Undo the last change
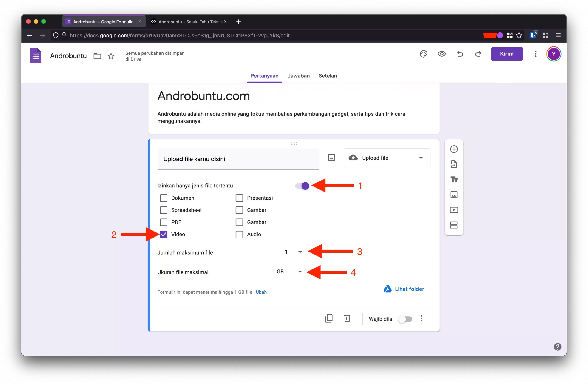The height and width of the screenshot is (384, 588). [460, 54]
